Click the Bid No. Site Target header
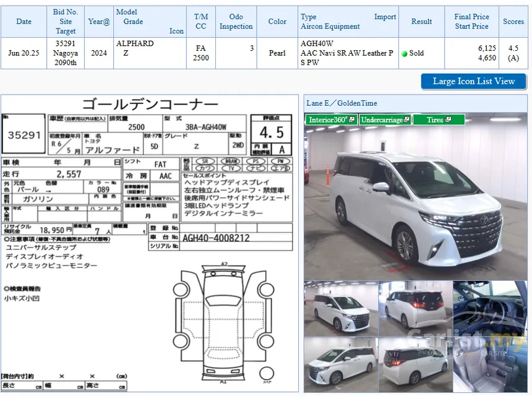 pyautogui.click(x=66, y=22)
